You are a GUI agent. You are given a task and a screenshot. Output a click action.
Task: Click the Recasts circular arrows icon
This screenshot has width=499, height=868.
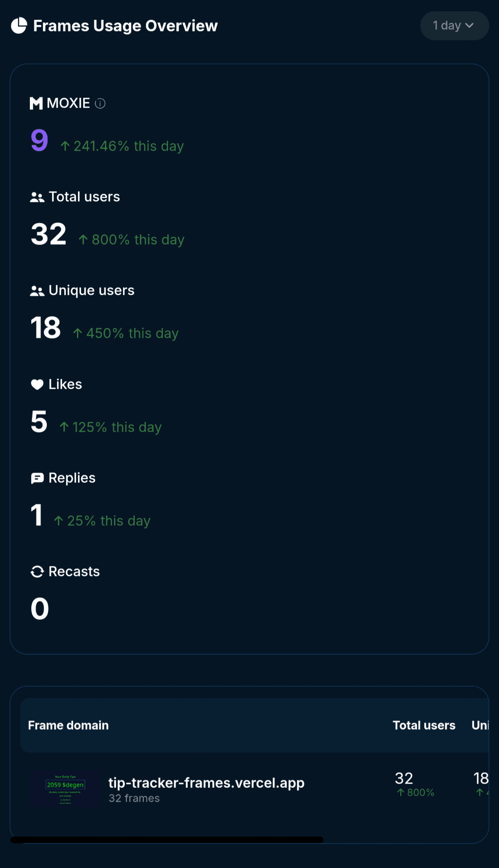(x=37, y=572)
